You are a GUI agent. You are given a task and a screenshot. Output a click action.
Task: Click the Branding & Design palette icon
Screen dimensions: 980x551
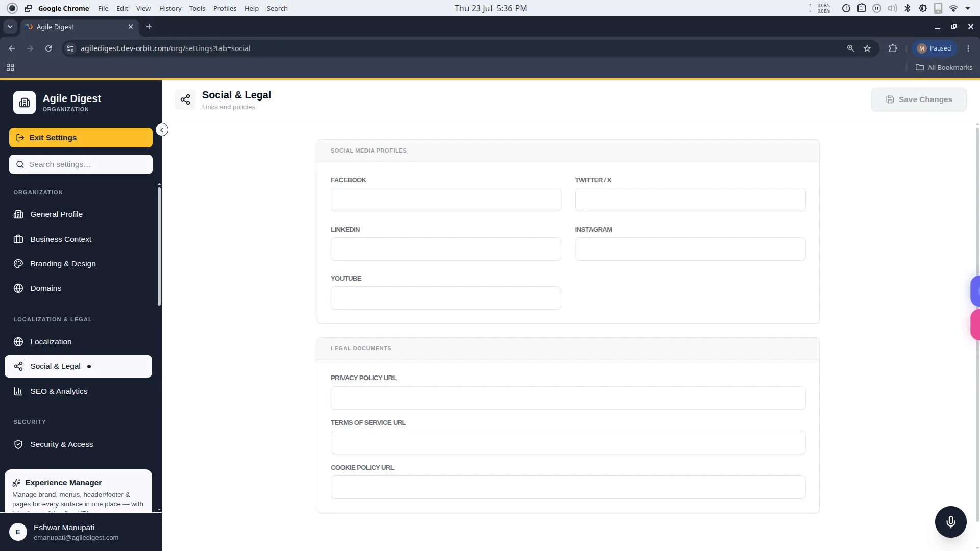pyautogui.click(x=18, y=264)
